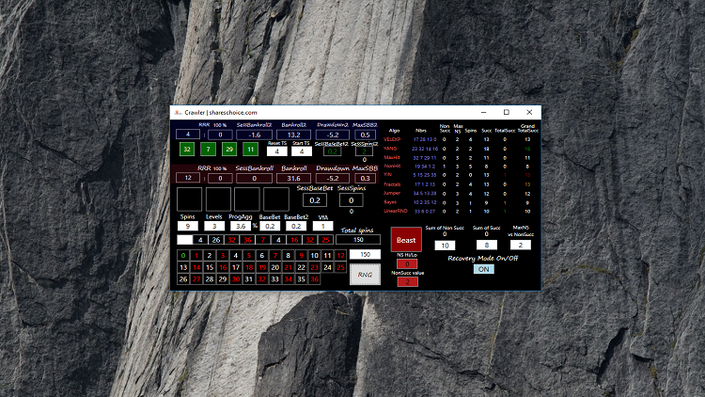Click the Levels input field
This screenshot has width=705, height=397.
click(x=214, y=226)
